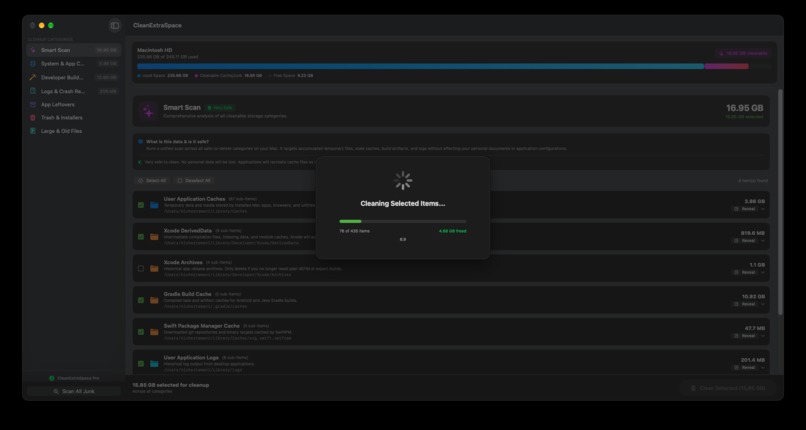This screenshot has height=430, width=806.
Task: Click the Select All button
Action: [x=153, y=181]
